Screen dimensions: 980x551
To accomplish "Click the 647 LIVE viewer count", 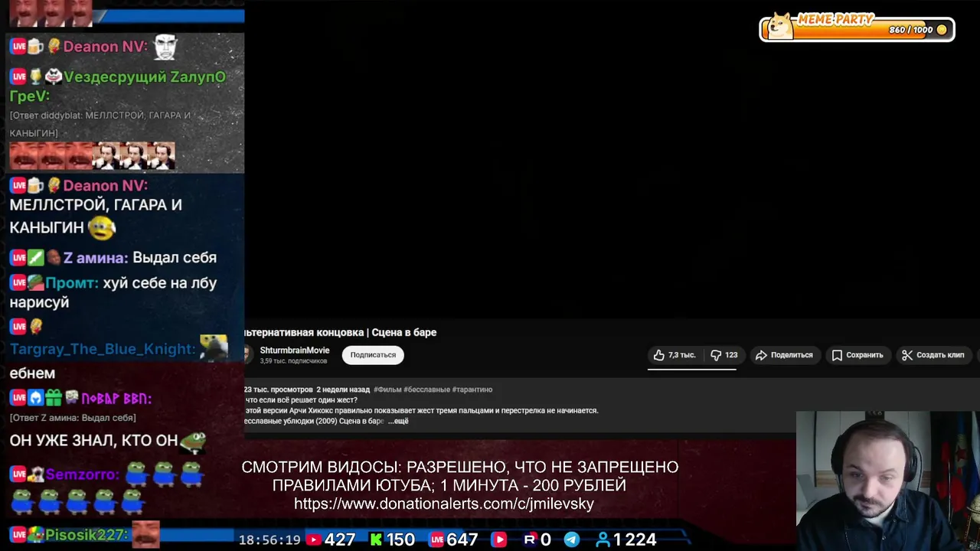I will 462,540.
